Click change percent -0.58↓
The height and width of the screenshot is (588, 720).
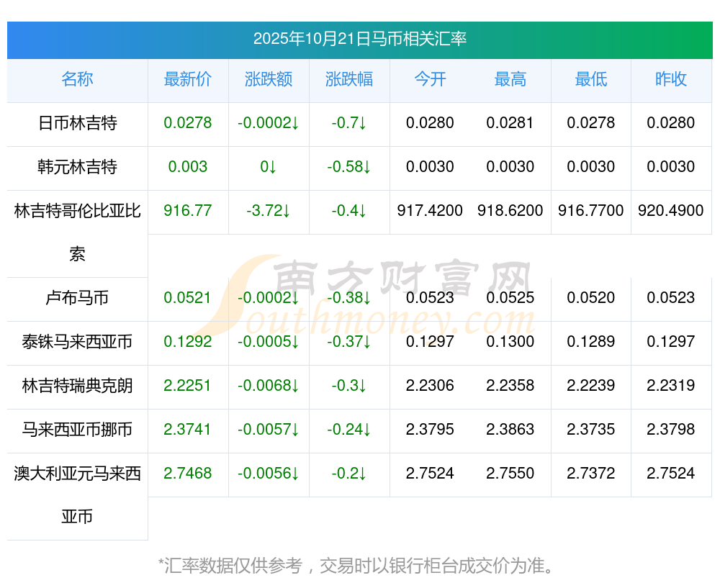click(x=349, y=167)
